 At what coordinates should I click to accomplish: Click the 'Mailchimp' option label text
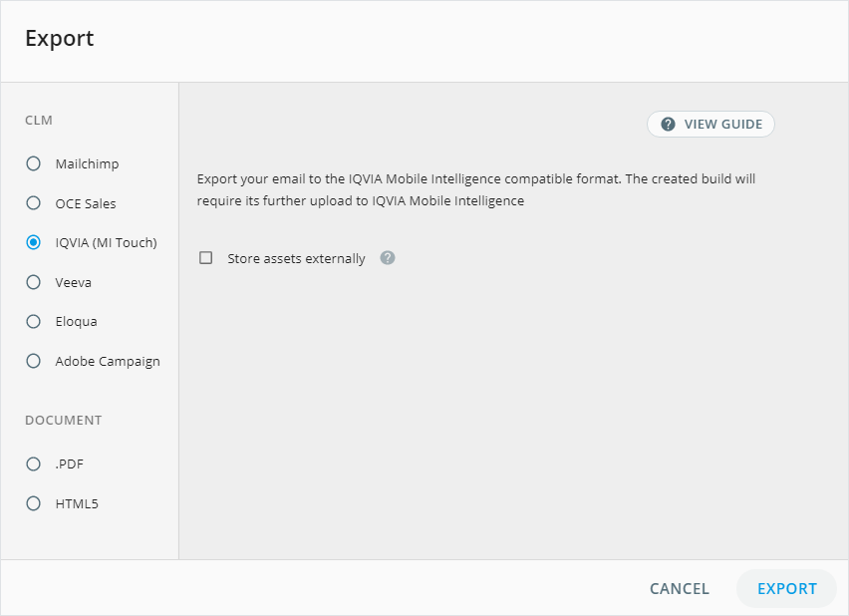87,163
